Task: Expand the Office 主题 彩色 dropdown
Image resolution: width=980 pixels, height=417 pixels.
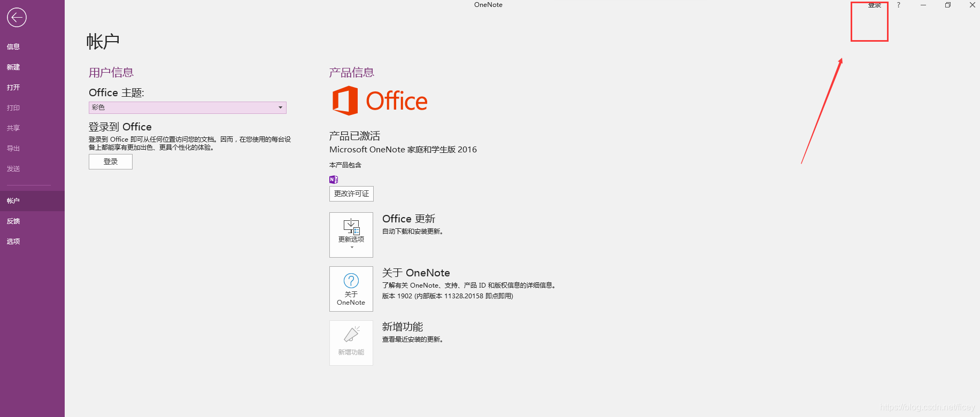Action: point(188,107)
